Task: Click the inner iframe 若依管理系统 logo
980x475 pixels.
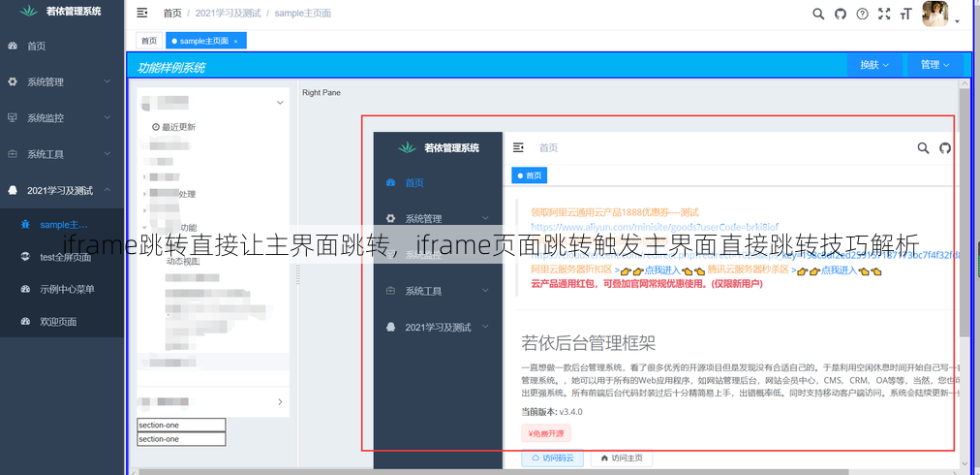Action: click(408, 147)
